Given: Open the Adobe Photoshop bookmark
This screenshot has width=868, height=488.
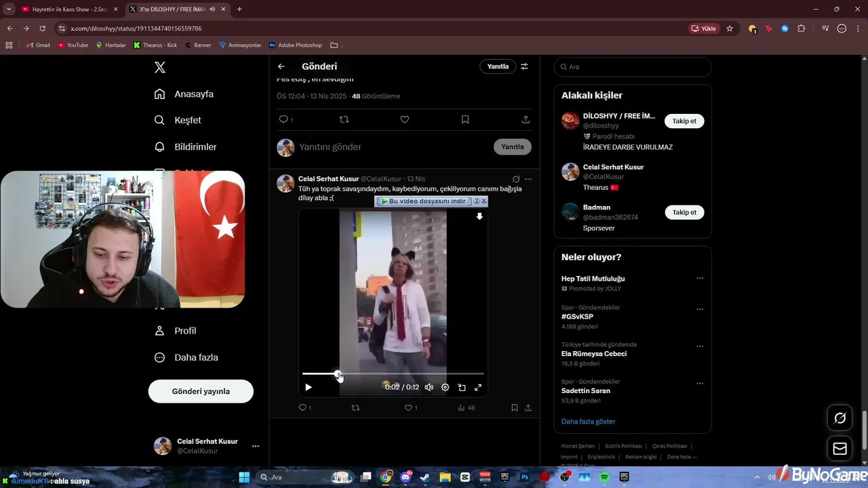Looking at the screenshot, I should [295, 45].
